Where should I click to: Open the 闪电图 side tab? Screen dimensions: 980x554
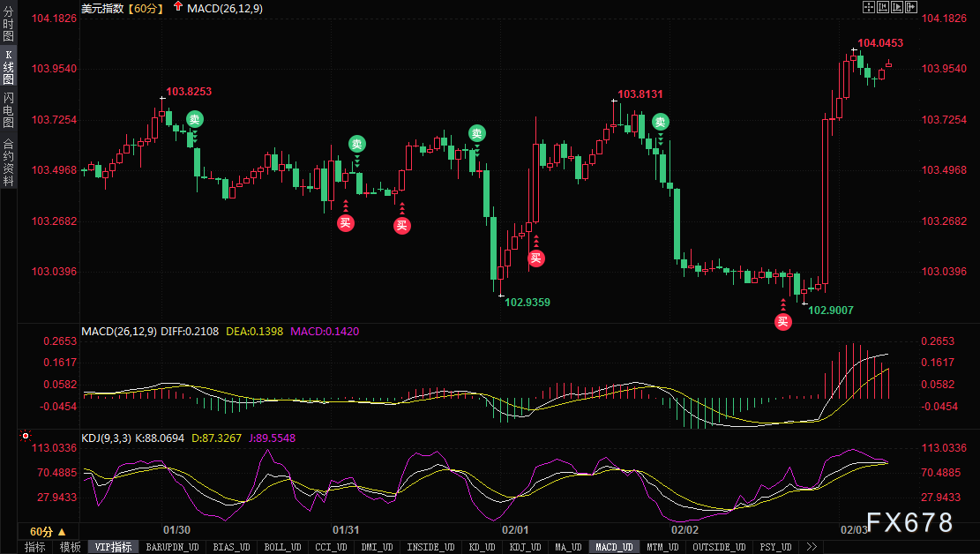(8, 109)
